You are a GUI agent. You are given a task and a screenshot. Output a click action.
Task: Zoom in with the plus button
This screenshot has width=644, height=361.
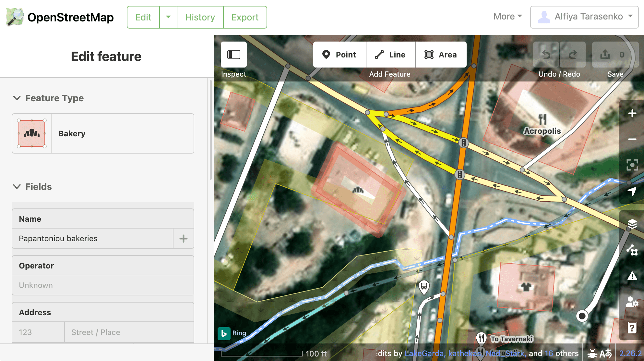tap(632, 113)
